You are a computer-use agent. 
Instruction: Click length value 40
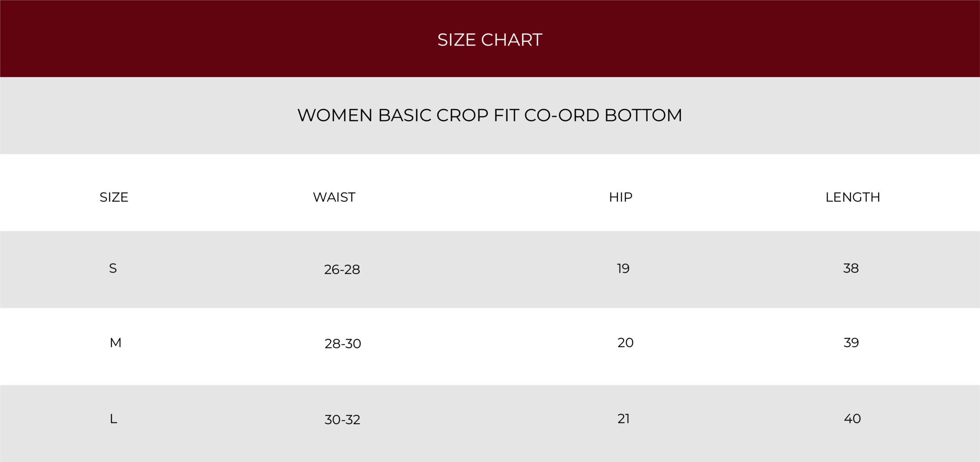[x=853, y=419]
